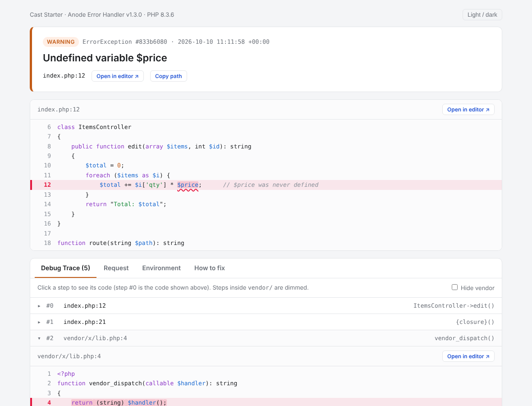The height and width of the screenshot is (406, 532).
Task: Click the underlined $price variable on line 12
Action: coord(188,185)
